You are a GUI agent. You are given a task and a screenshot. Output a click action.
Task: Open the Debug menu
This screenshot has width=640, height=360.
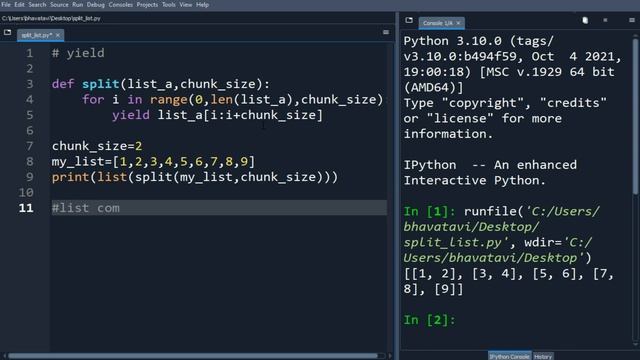coord(96,5)
